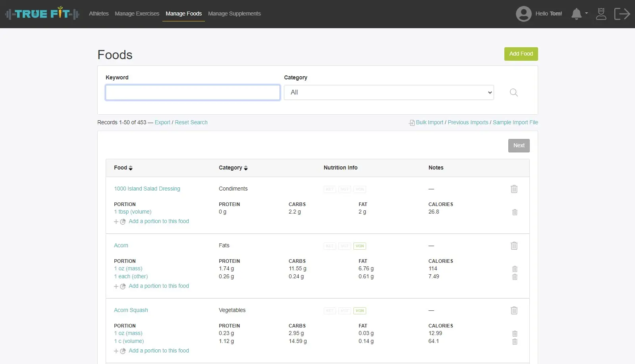Click the Nutrition Info column header
The width and height of the screenshot is (635, 364).
coord(340,168)
